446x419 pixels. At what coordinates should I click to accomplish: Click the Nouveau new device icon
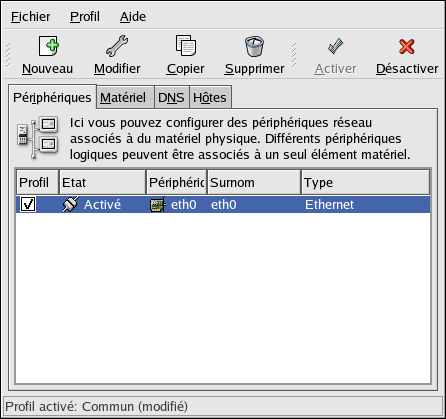[49, 46]
